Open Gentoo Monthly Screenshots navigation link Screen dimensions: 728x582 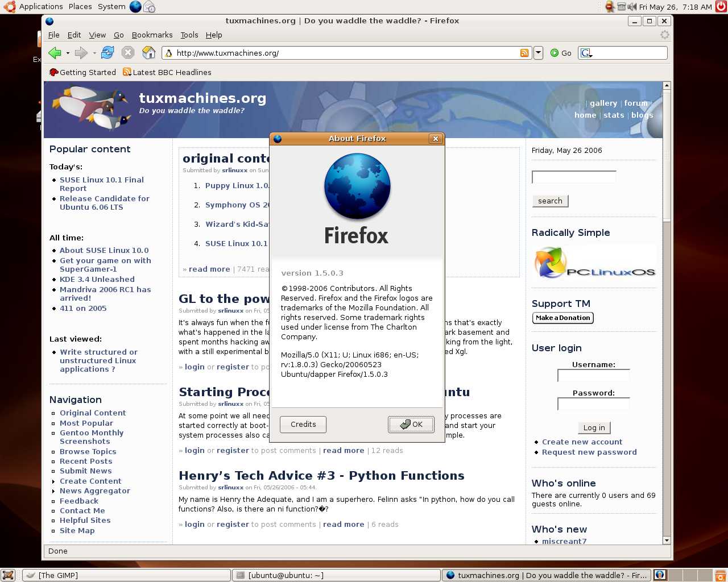coord(92,437)
